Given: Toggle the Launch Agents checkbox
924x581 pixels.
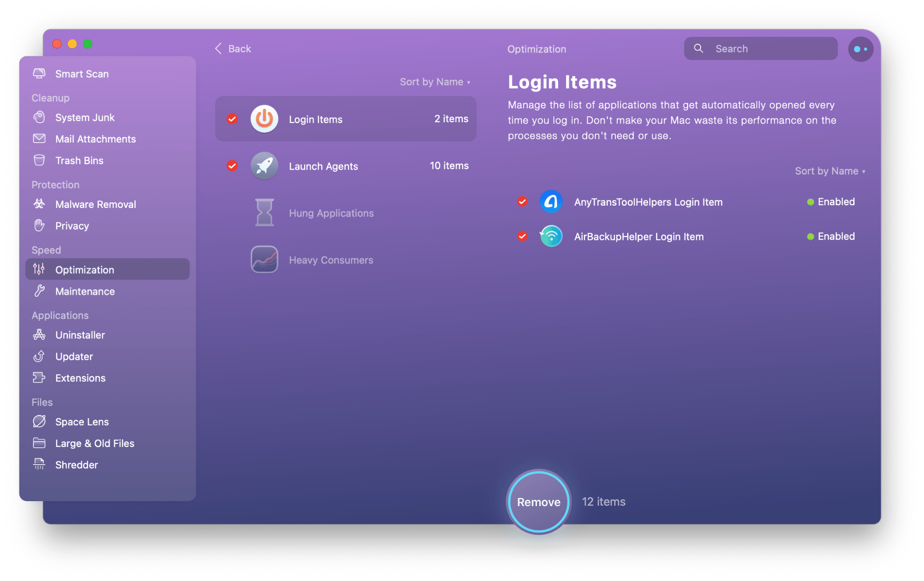Looking at the screenshot, I should (x=231, y=166).
